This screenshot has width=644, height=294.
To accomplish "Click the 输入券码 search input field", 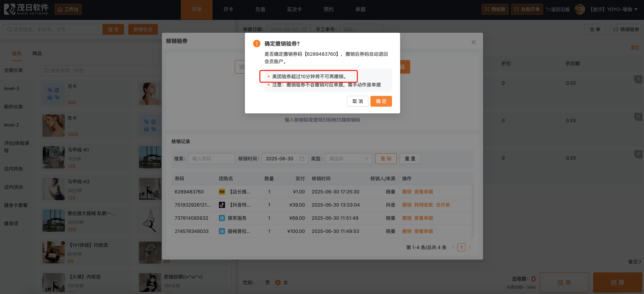I will pyautogui.click(x=212, y=159).
